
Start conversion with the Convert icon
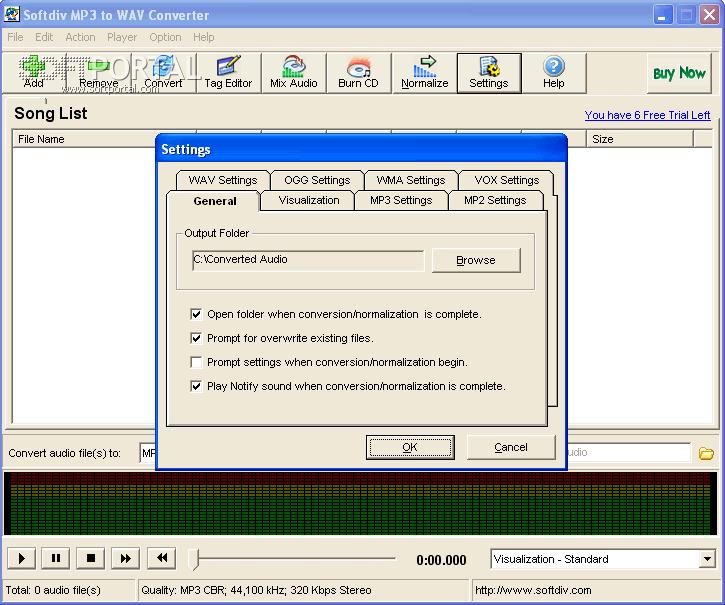pos(163,73)
